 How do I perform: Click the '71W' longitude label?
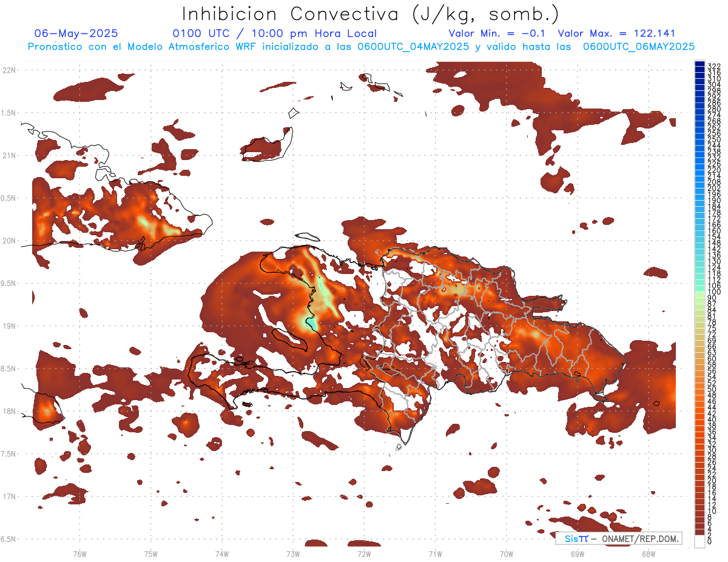(x=435, y=554)
